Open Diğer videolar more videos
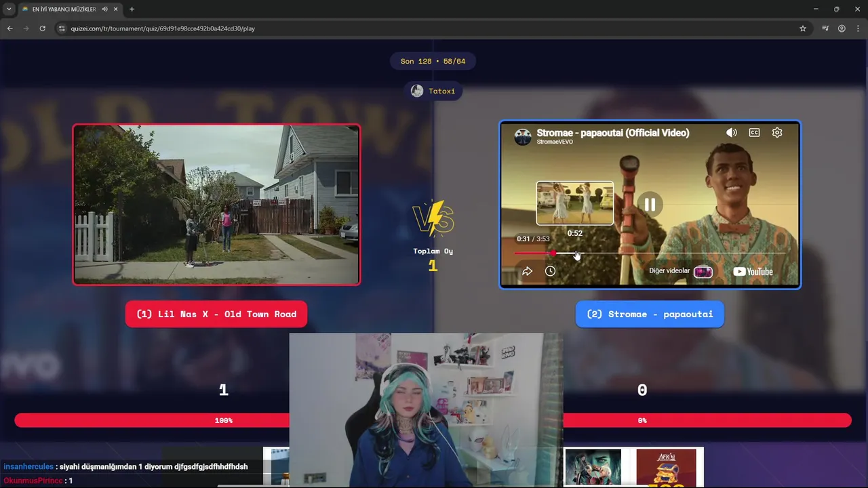Screen dimensions: 868x488 [x=681, y=271]
